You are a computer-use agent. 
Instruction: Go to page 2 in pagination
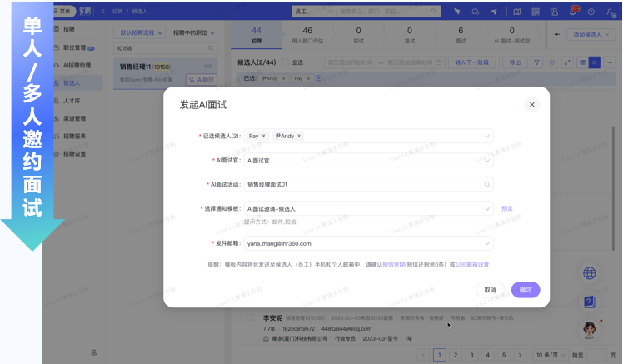tap(455, 355)
